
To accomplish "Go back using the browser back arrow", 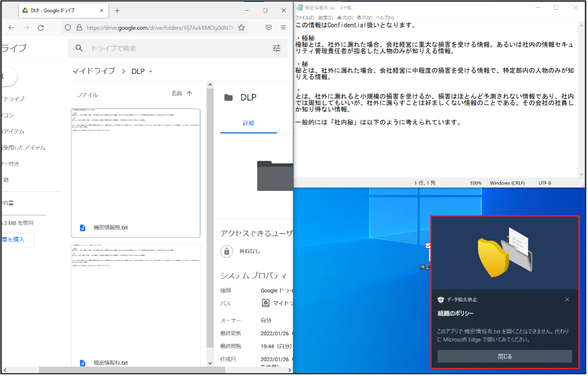I will [x=12, y=28].
